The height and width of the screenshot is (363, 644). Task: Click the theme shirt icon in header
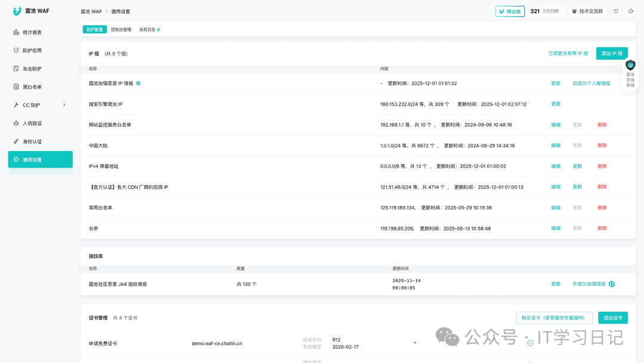coord(616,11)
